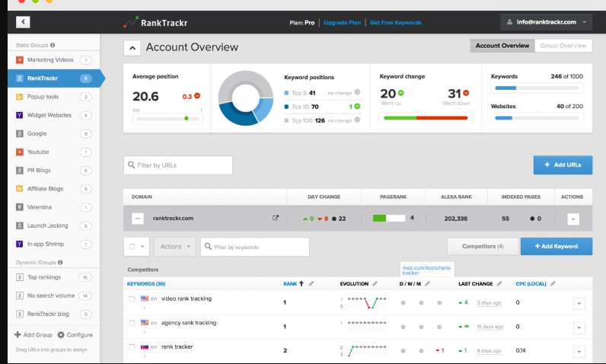Click pencil icon next to LAST CHANGE column

click(500, 283)
